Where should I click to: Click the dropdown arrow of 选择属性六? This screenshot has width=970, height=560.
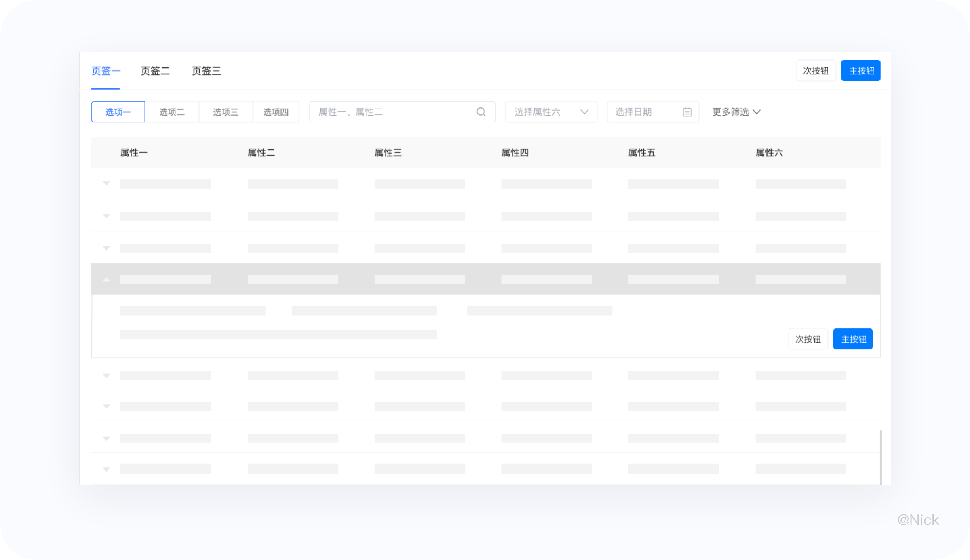(x=584, y=112)
